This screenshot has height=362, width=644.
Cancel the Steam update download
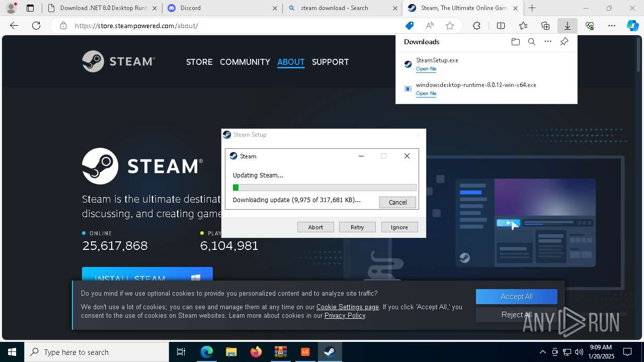pos(397,202)
